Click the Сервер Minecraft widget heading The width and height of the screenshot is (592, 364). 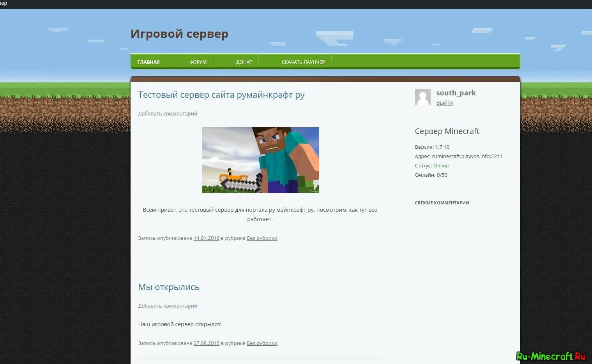447,131
